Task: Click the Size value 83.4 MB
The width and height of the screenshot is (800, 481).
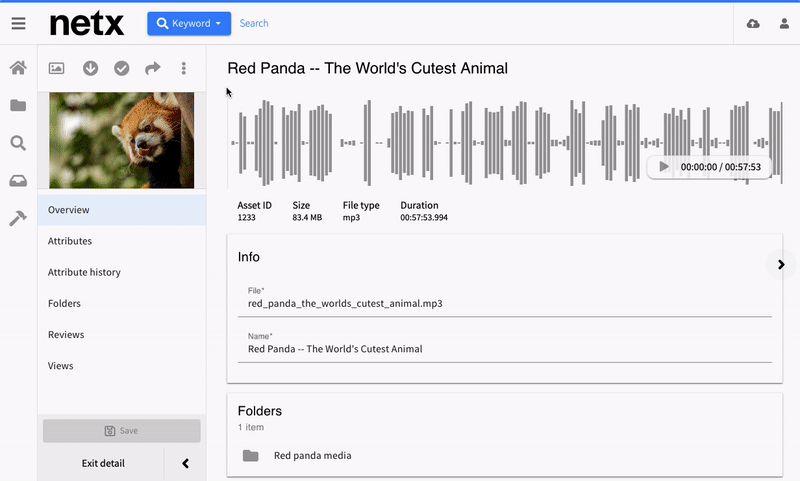Action: click(x=307, y=217)
